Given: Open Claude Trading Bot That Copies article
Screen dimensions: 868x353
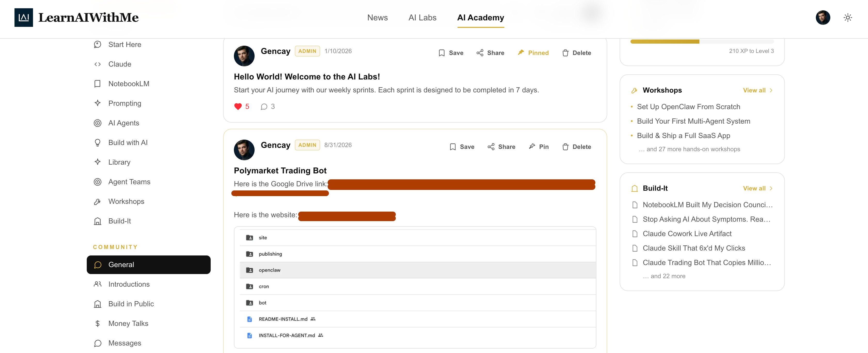Looking at the screenshot, I should click(x=707, y=263).
